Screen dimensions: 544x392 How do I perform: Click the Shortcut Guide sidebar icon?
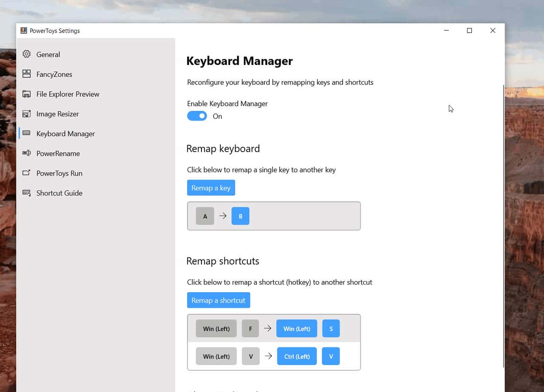[x=26, y=193]
